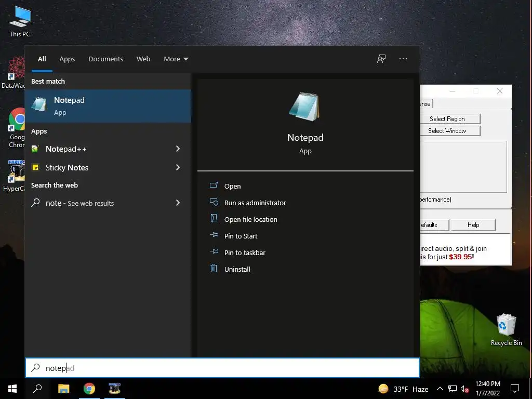Screen dimensions: 532x399
Task: Click the Uninstall trash icon
Action: tap(214, 269)
